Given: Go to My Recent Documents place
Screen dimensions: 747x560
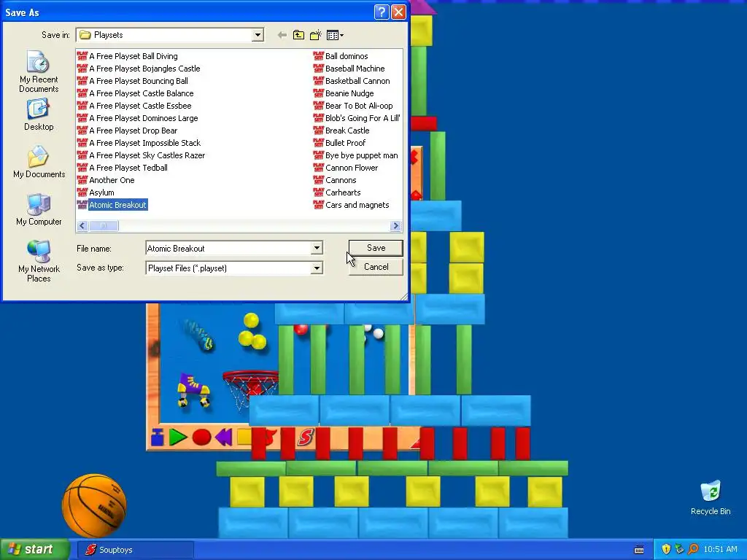Looking at the screenshot, I should 39,71.
